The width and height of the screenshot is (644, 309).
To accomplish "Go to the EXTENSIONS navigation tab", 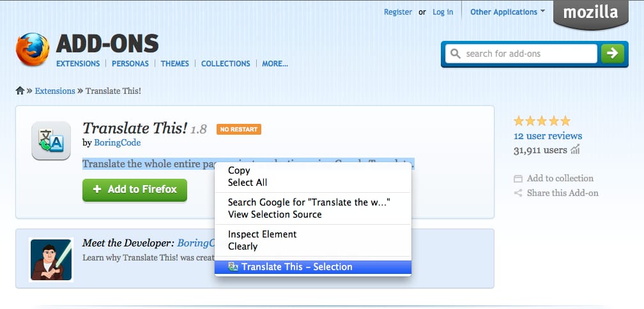I will [78, 64].
